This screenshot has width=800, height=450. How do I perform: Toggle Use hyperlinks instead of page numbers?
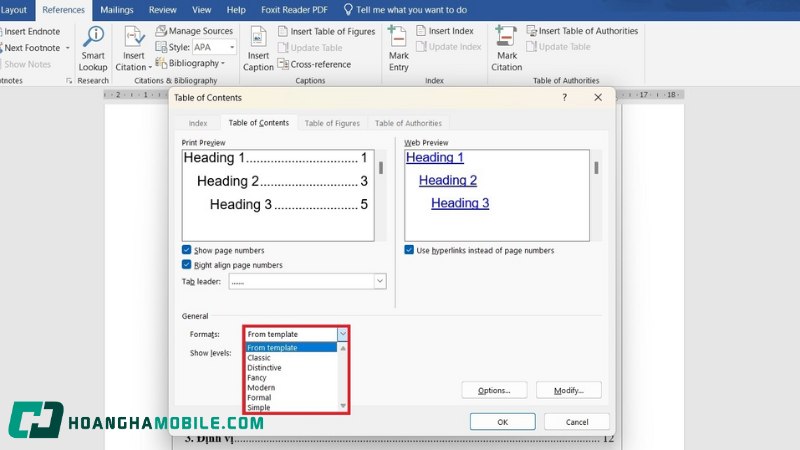(409, 250)
